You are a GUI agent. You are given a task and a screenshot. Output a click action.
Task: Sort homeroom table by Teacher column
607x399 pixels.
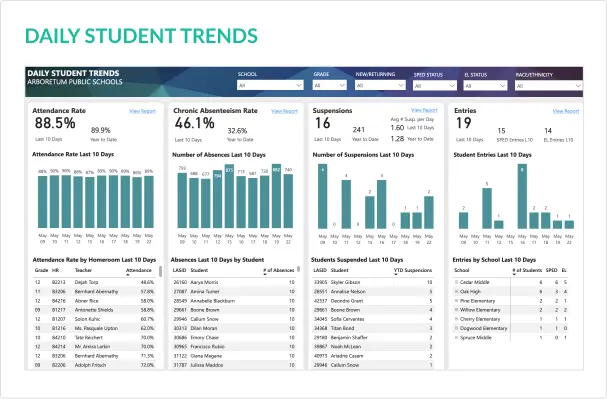pos(83,271)
